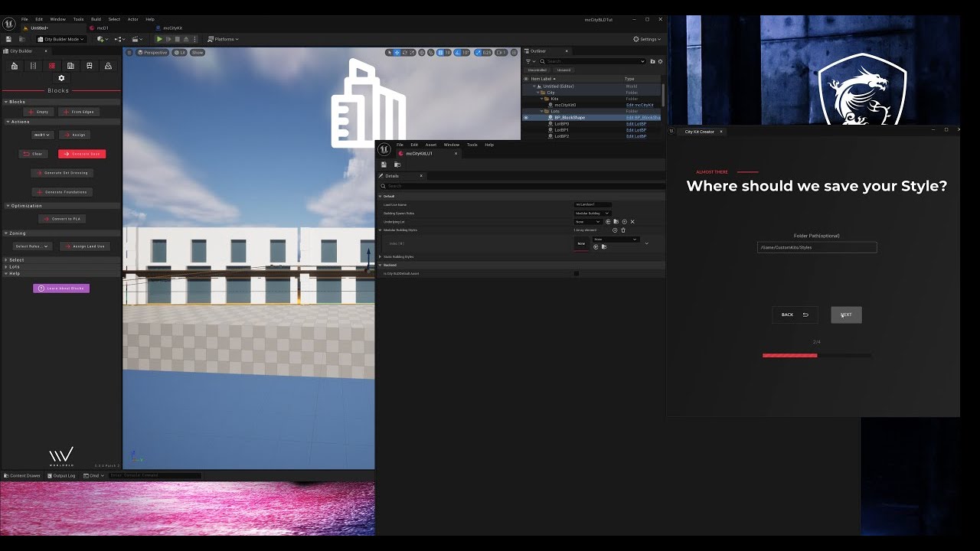Select the City Builder roads mode icon
980x551 pixels.
(33, 66)
